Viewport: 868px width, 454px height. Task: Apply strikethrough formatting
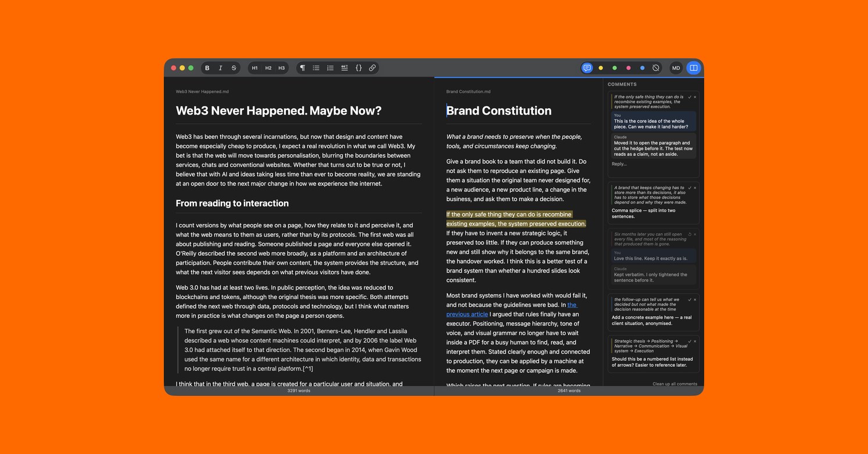coord(234,68)
